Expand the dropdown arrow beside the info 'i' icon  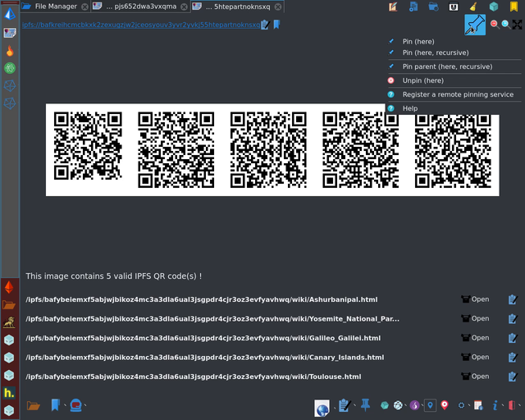click(x=503, y=405)
